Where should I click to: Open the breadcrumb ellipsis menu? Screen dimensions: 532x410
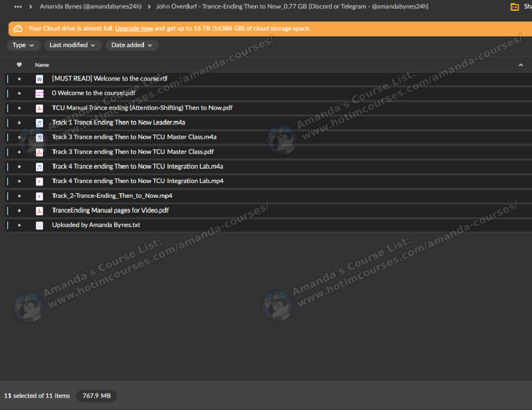point(18,7)
